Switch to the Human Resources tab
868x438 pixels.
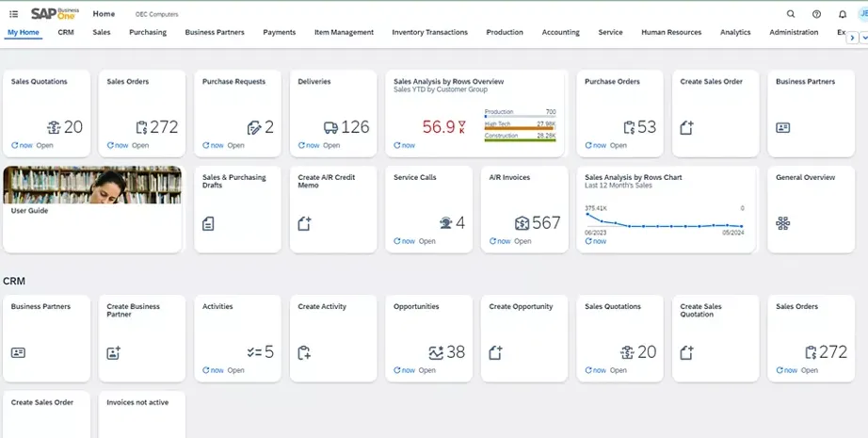[x=670, y=32]
